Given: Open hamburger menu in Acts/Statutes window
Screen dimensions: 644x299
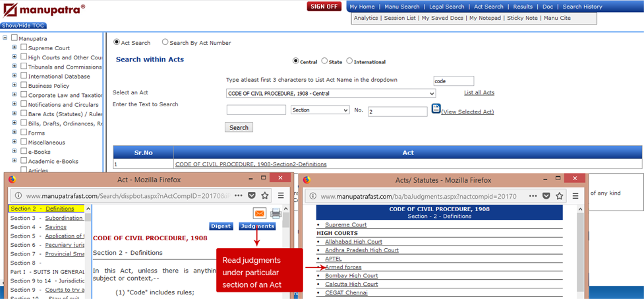Looking at the screenshot, I should click(x=575, y=196).
